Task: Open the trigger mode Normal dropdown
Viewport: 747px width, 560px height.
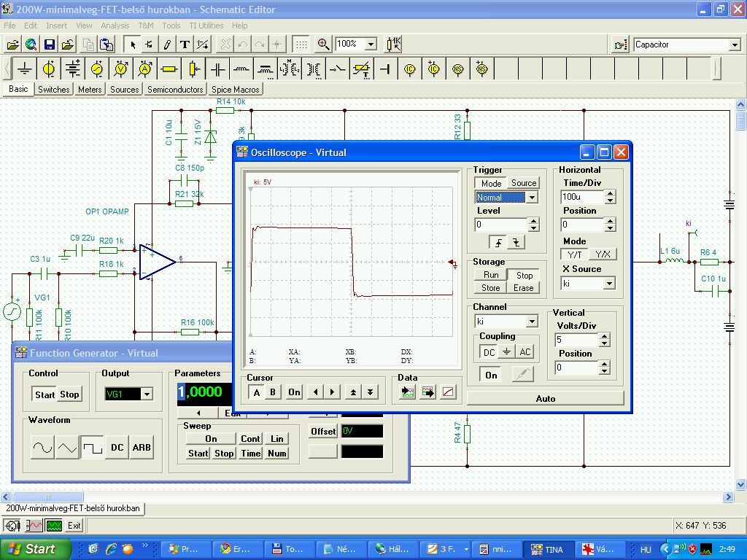Action: point(532,198)
